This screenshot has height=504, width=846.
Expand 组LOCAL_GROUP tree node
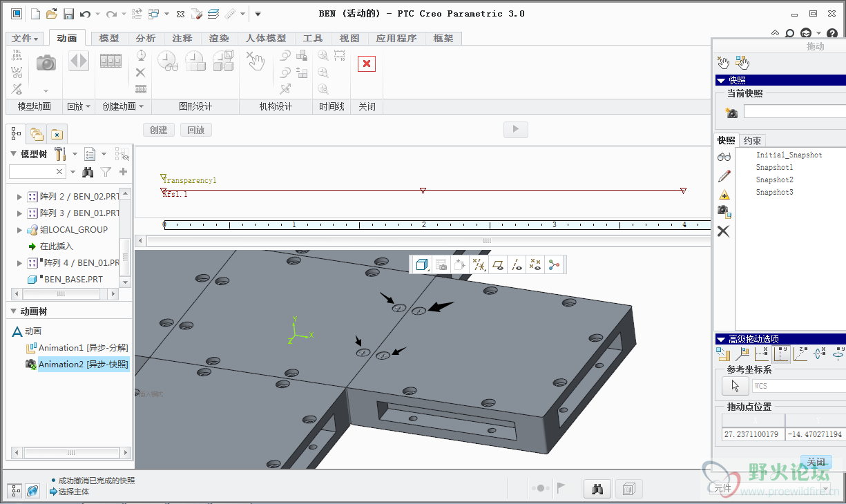click(x=19, y=230)
